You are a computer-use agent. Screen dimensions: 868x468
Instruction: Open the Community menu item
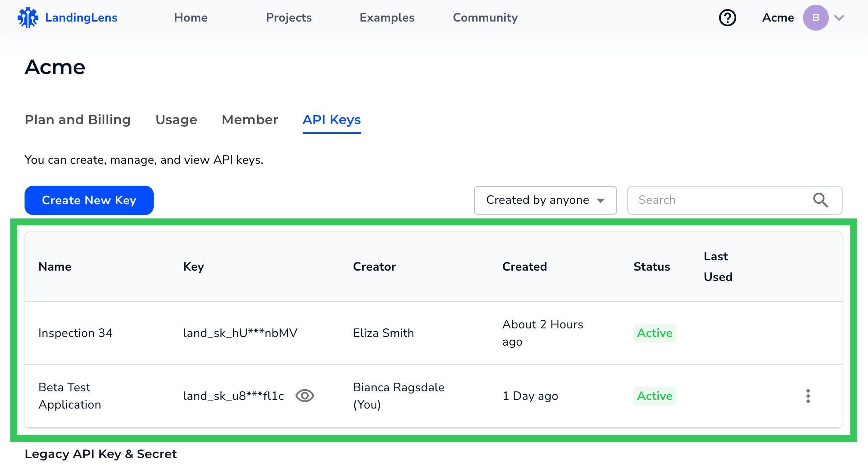(x=485, y=18)
